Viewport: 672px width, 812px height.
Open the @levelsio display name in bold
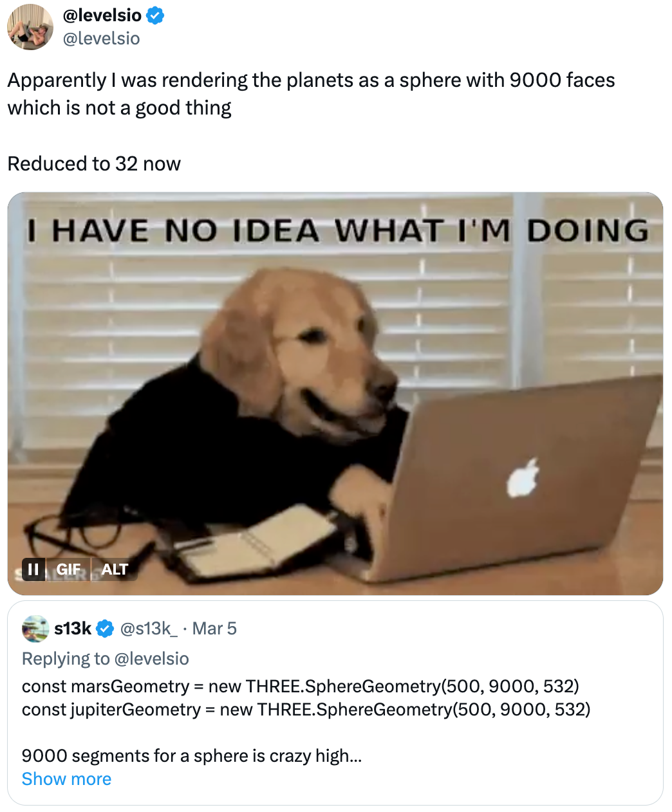coord(102,15)
